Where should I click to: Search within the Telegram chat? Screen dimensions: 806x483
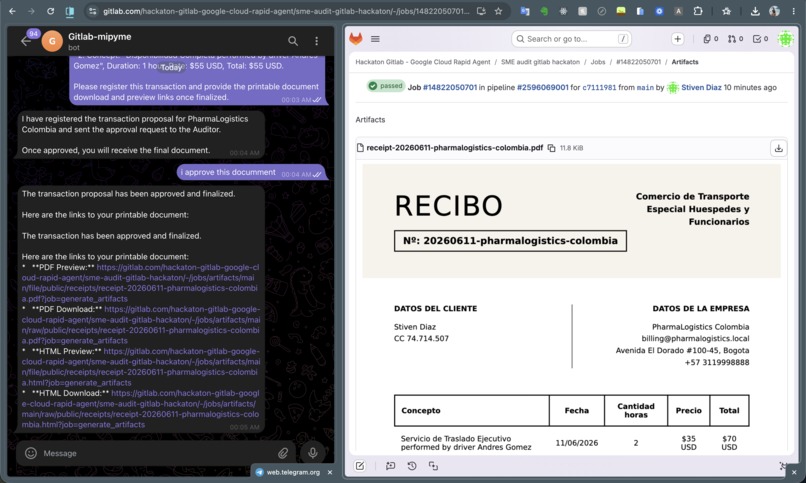tap(292, 41)
